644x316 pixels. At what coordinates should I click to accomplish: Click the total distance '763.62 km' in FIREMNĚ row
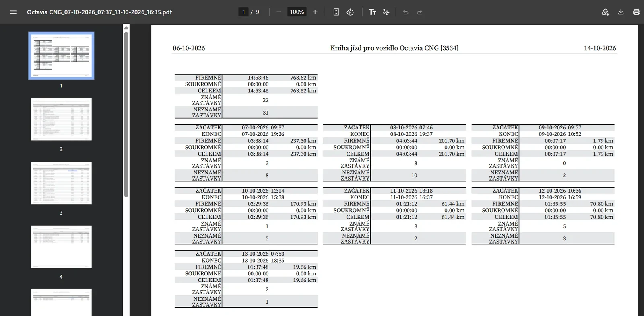pyautogui.click(x=303, y=78)
